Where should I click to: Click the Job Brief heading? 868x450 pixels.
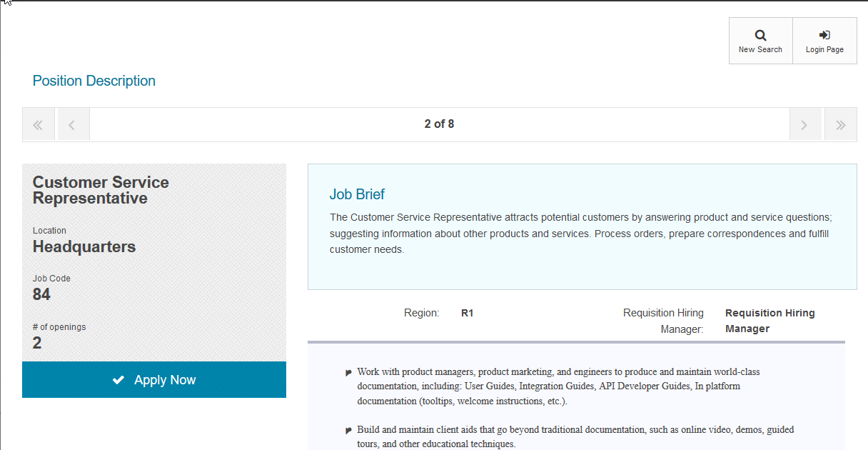[x=357, y=194]
